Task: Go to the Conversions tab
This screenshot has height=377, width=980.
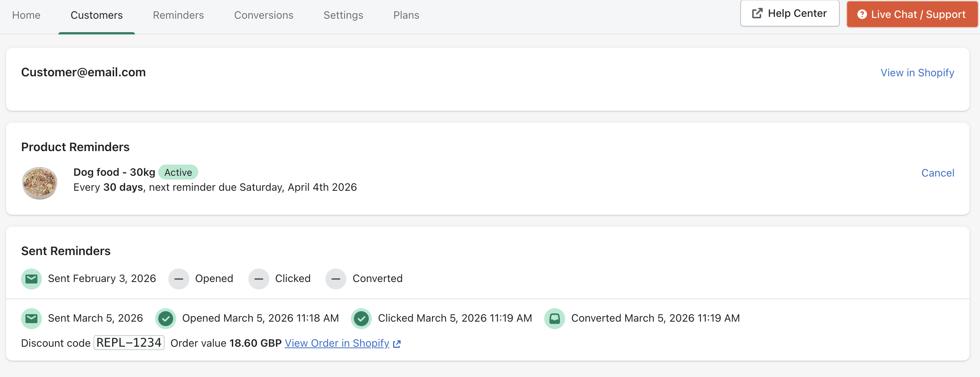Action: click(263, 15)
